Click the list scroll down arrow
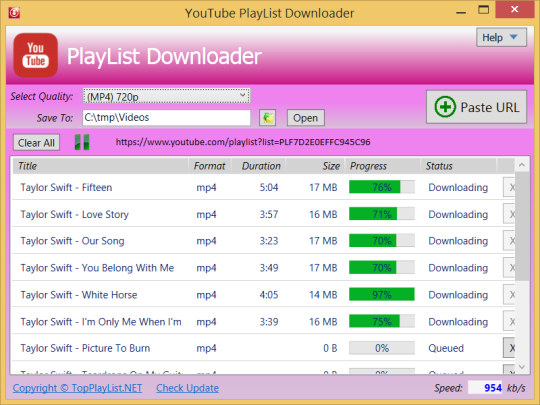This screenshot has height=405, width=540. 522,367
